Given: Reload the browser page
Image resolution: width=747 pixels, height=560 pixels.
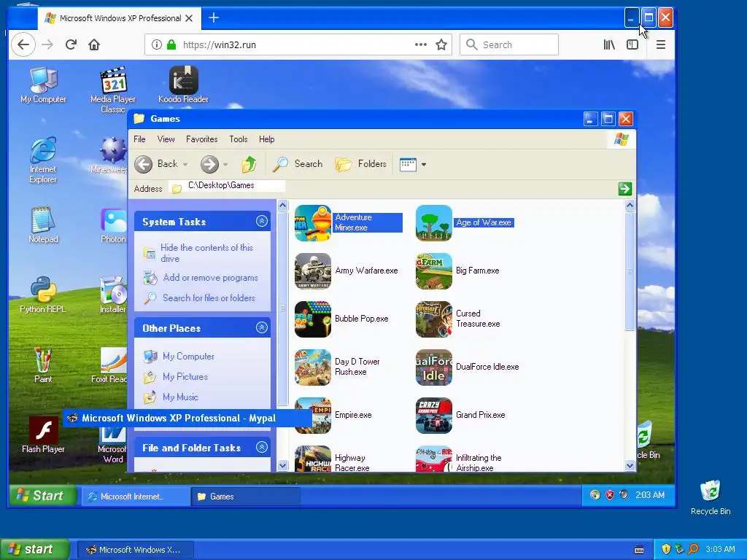Looking at the screenshot, I should tap(71, 44).
